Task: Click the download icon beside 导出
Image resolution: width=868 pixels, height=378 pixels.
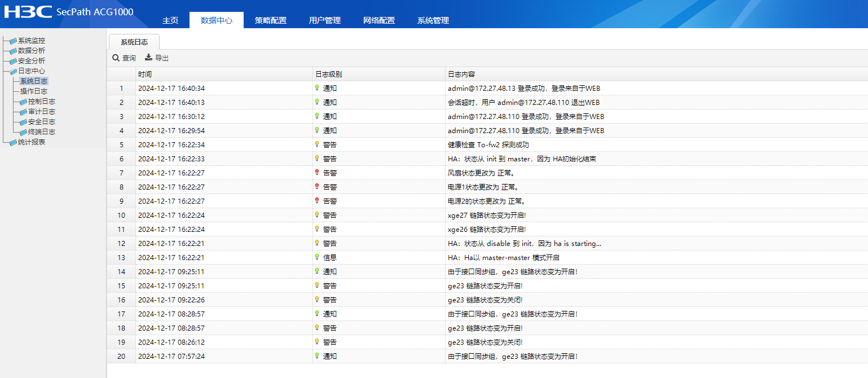Action: point(149,58)
